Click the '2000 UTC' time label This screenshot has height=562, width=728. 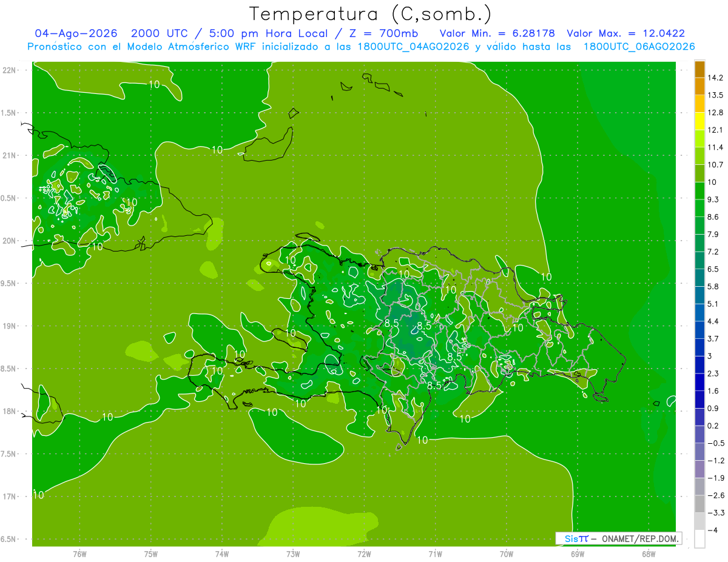click(x=161, y=33)
